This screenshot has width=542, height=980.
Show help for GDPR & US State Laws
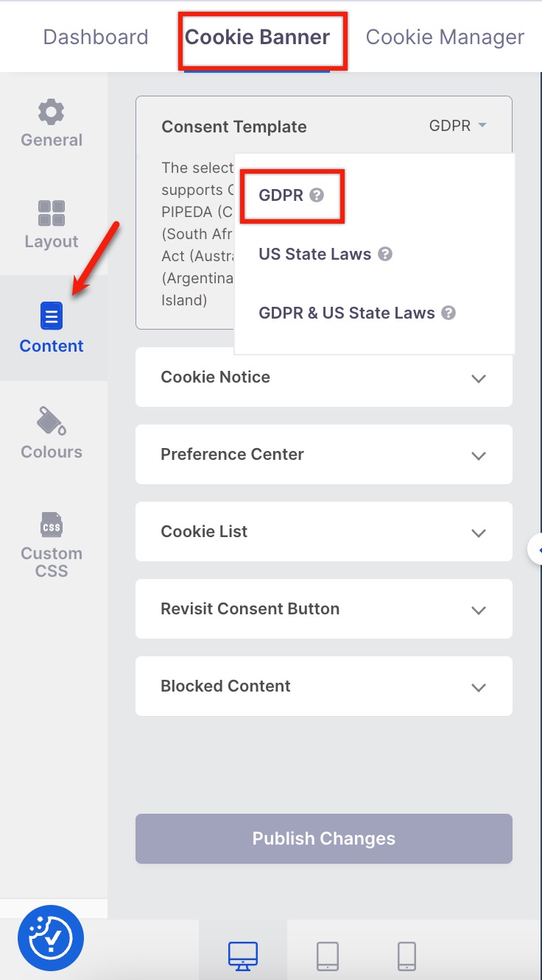(448, 313)
